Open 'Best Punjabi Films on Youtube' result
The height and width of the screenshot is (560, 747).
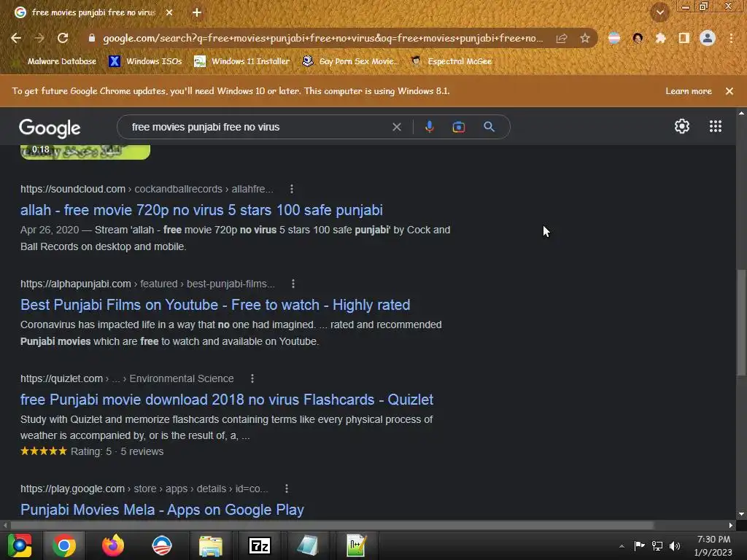click(215, 305)
